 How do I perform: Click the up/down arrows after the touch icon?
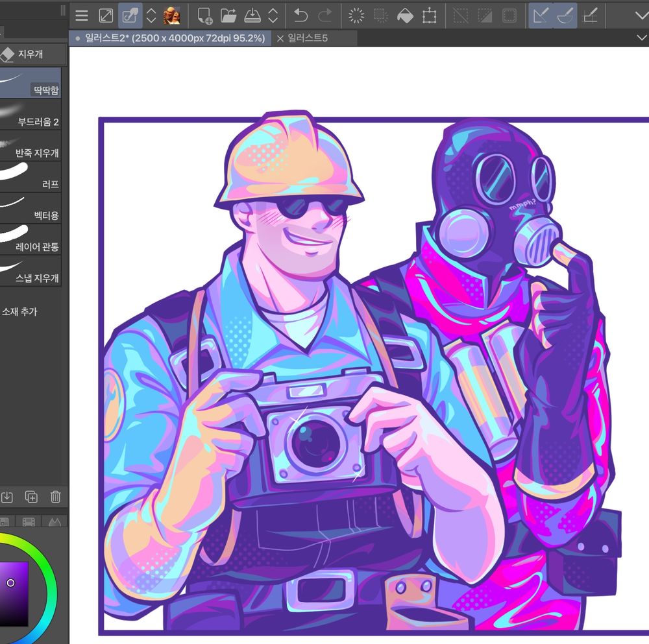point(151,16)
